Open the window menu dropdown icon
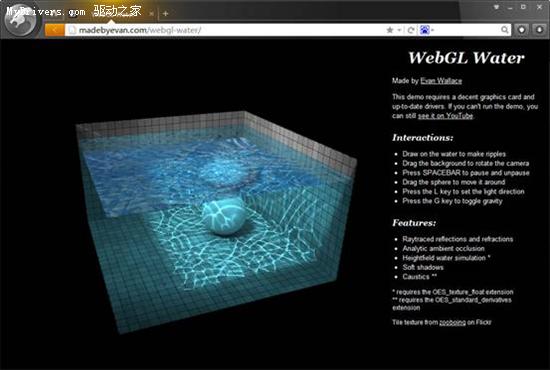Viewport: 550px width, 370px height. [x=497, y=7]
